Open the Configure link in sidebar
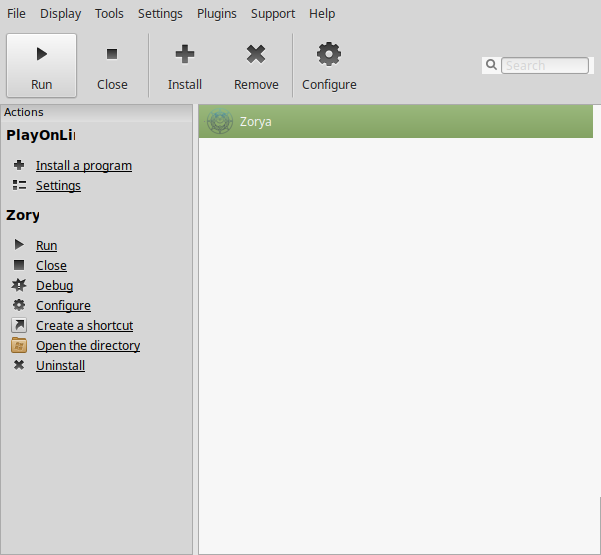The image size is (601, 555). [x=63, y=305]
